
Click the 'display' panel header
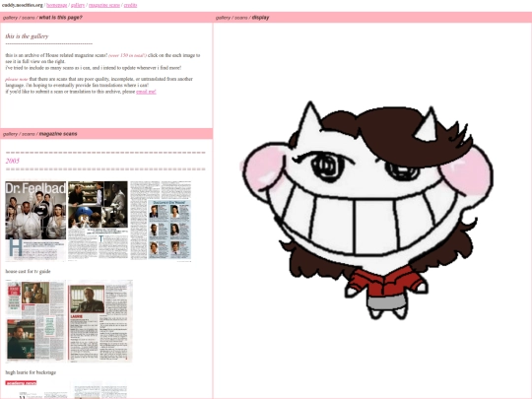click(x=372, y=18)
